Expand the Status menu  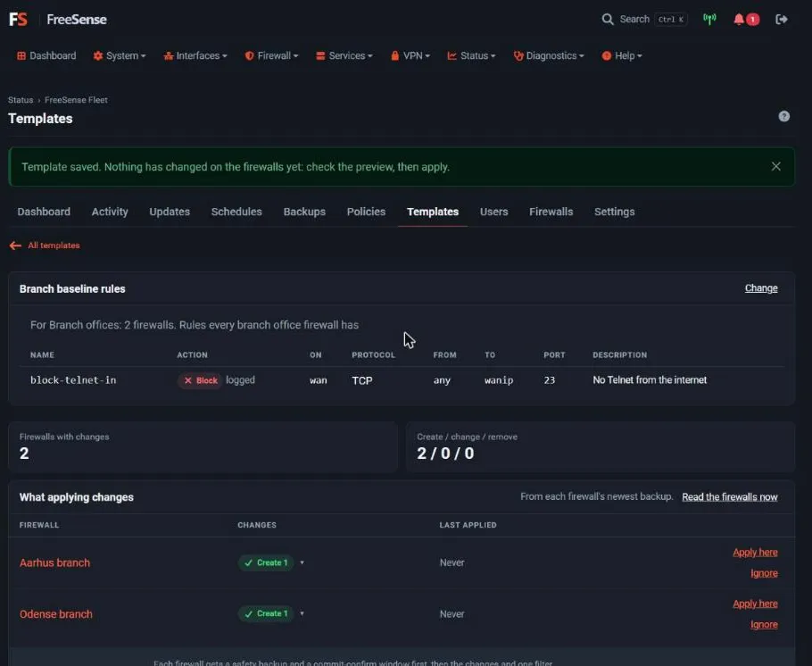click(x=471, y=55)
